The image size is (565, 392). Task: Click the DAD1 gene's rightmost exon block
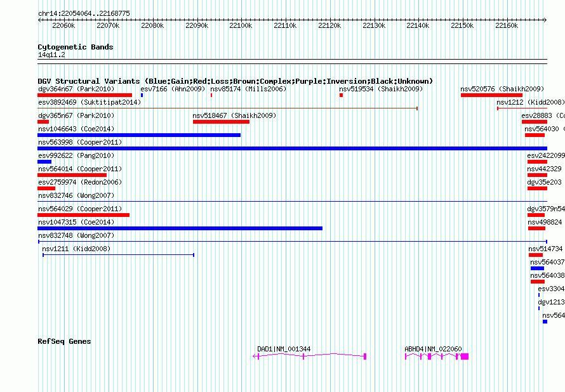[x=365, y=356]
